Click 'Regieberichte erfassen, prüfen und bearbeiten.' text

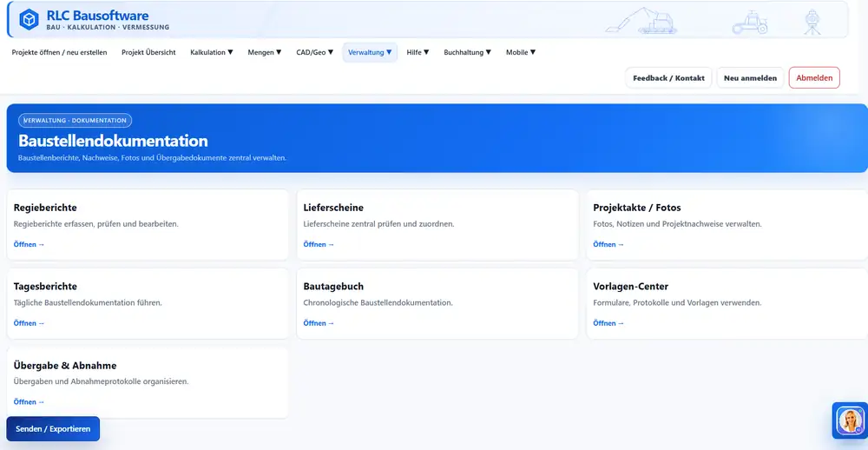click(x=95, y=224)
